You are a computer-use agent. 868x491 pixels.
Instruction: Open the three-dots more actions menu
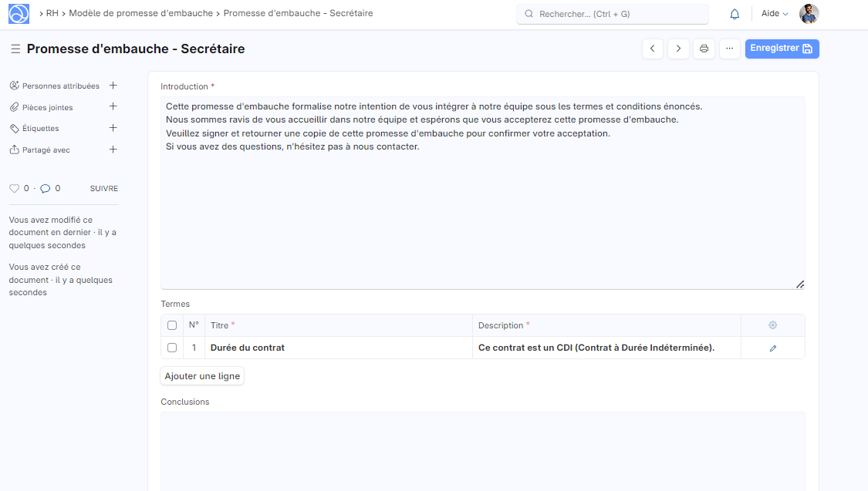coord(729,49)
